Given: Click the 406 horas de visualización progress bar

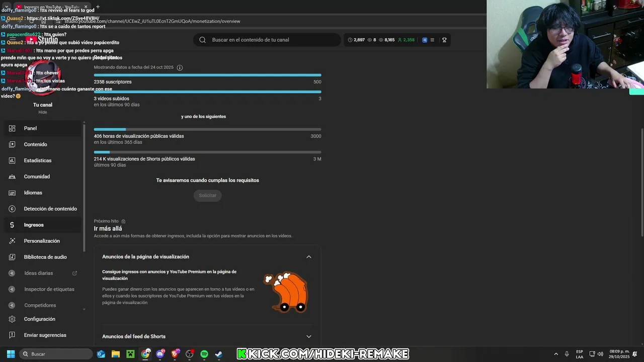Looking at the screenshot, I should [207, 129].
